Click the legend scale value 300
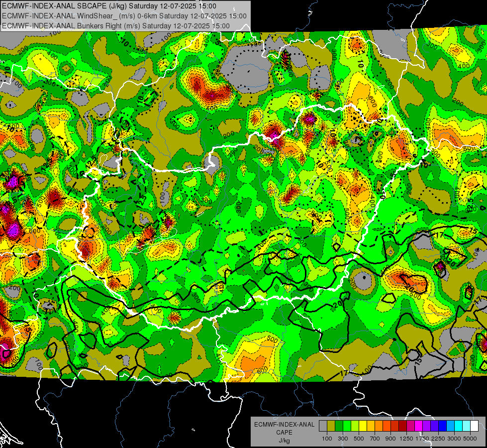 click(x=343, y=439)
